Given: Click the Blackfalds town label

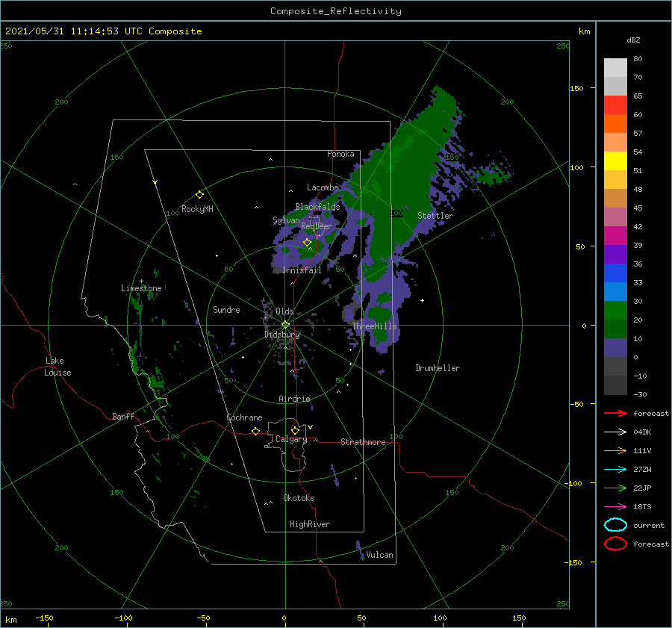Looking at the screenshot, I should [317, 207].
